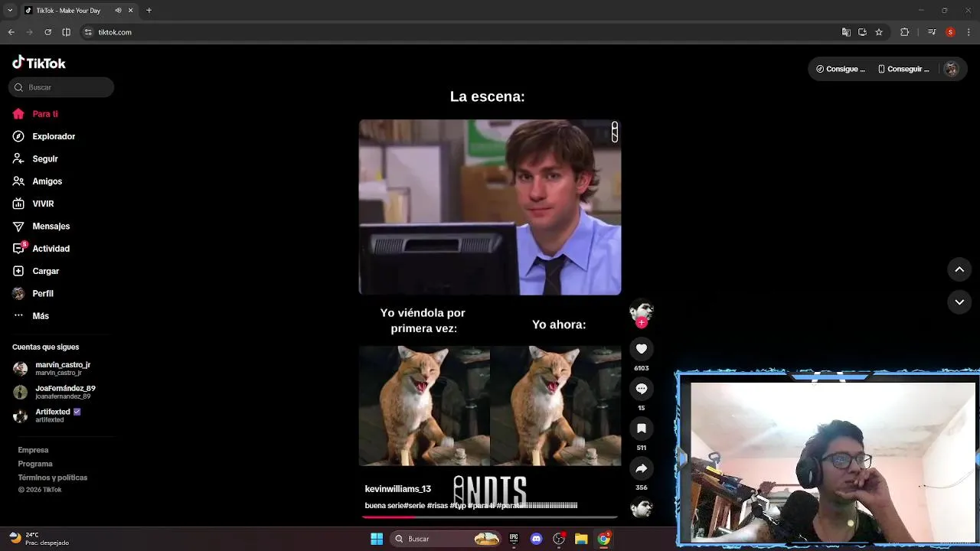Expand the Programa footer section
The image size is (980, 551).
35,464
